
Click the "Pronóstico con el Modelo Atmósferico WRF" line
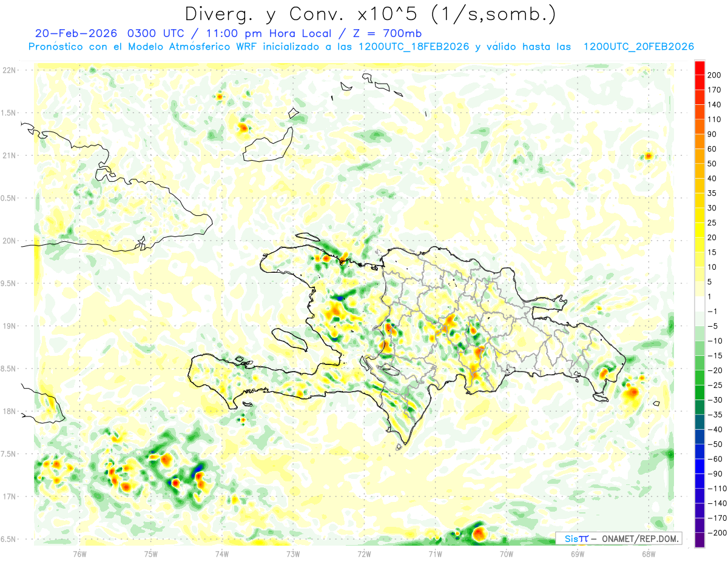tap(362, 47)
